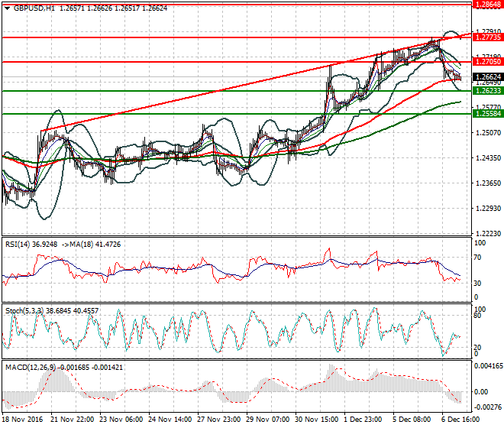Screen dimensions: 504x428
Task: Click the Stoch(5,3,3) indicator label
Action: click(x=24, y=311)
